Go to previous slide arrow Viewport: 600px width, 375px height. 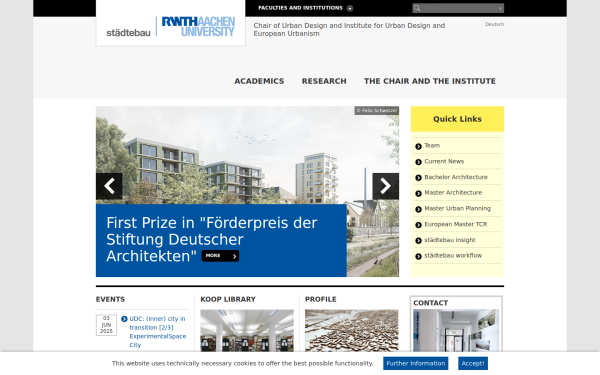(109, 186)
